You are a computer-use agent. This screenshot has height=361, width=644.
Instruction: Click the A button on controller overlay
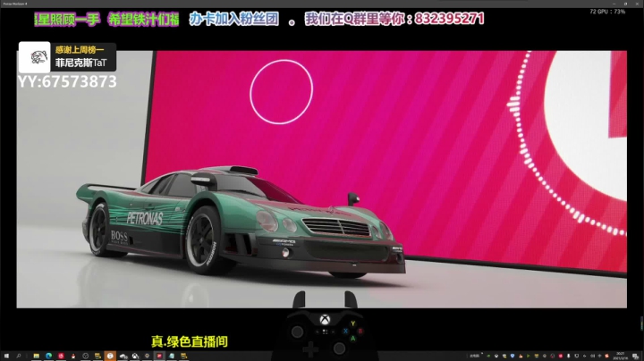pyautogui.click(x=352, y=339)
